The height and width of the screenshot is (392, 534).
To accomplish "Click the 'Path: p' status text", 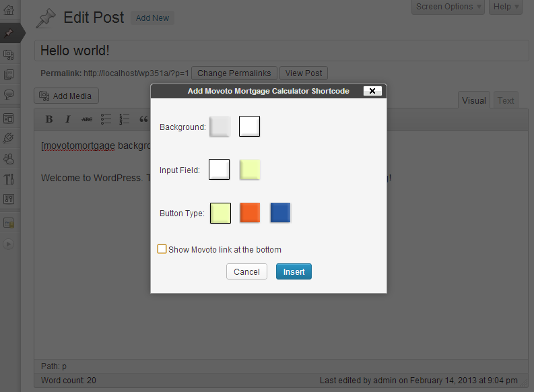I will click(54, 366).
